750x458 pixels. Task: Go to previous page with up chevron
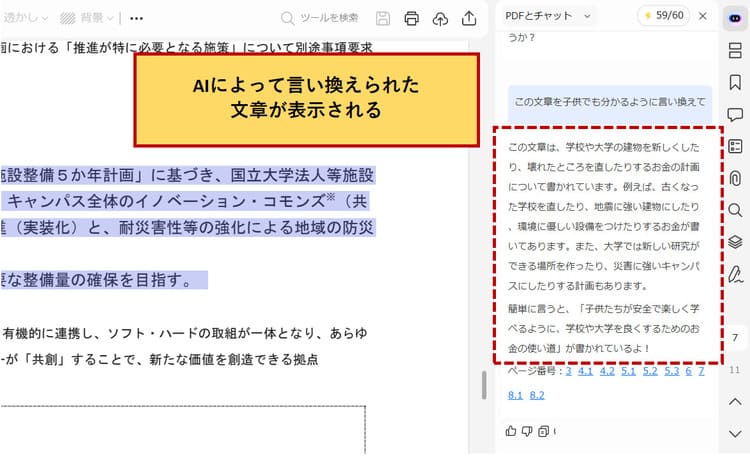tap(735, 402)
